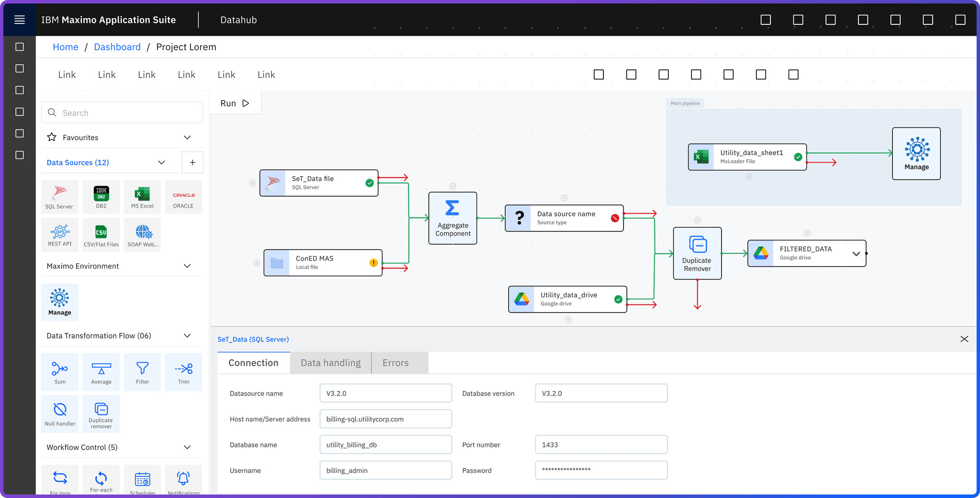Viewport: 980px width, 498px height.
Task: Click the Port number field
Action: (x=601, y=445)
